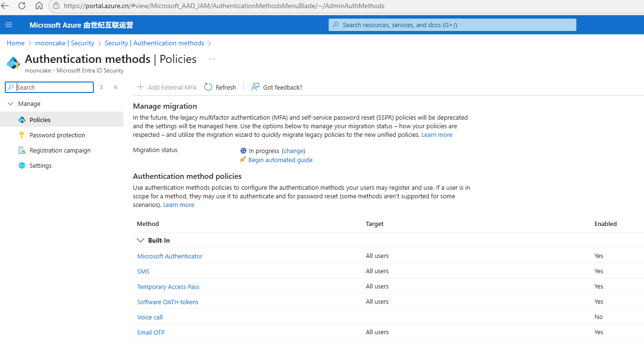Collapse the side menu with the double-chevron icon
The image size is (644, 349).
point(116,87)
